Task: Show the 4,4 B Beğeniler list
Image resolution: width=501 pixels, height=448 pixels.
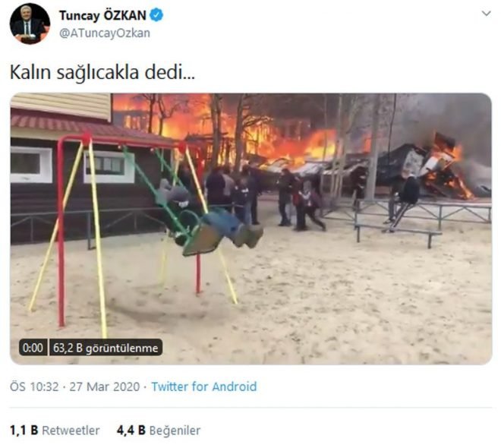Action: click(159, 431)
